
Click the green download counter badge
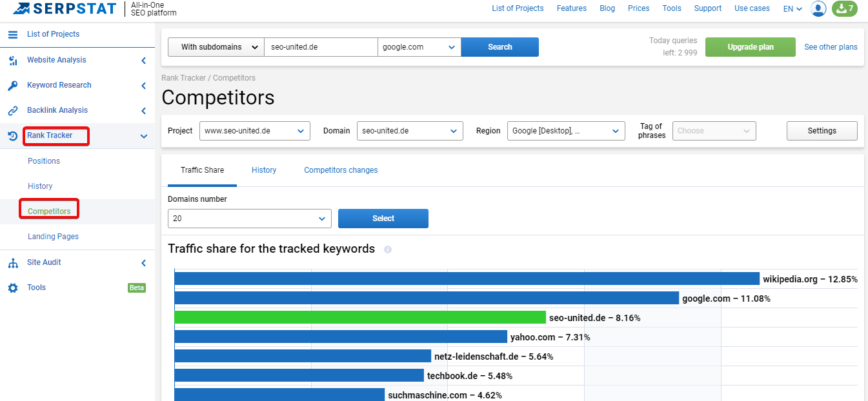click(x=845, y=9)
